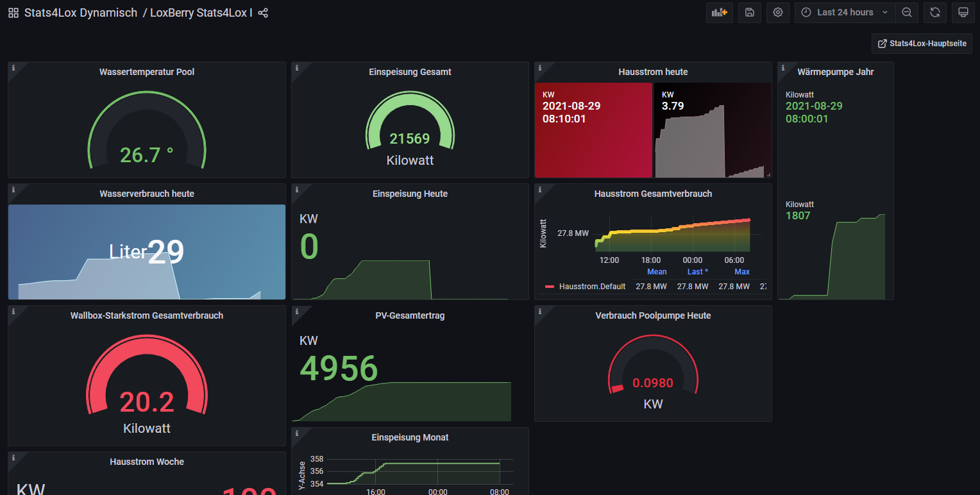Open Hausstrom Gesamtverbrauch panel title menu
The height and width of the screenshot is (495, 980).
click(x=652, y=194)
